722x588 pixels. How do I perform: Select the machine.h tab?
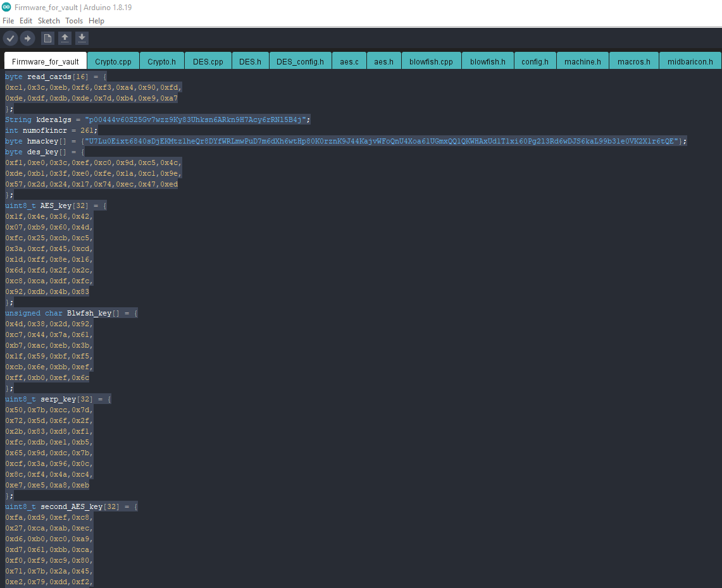click(x=583, y=61)
